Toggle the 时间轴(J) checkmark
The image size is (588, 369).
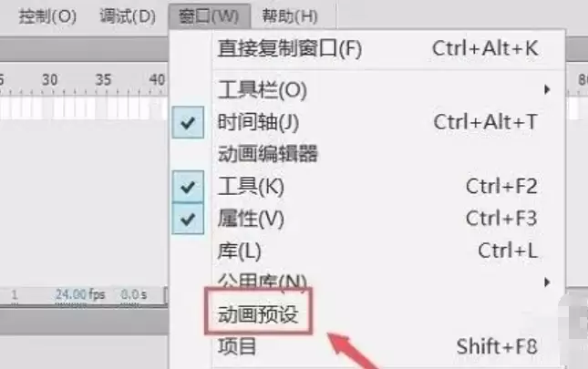(x=188, y=122)
